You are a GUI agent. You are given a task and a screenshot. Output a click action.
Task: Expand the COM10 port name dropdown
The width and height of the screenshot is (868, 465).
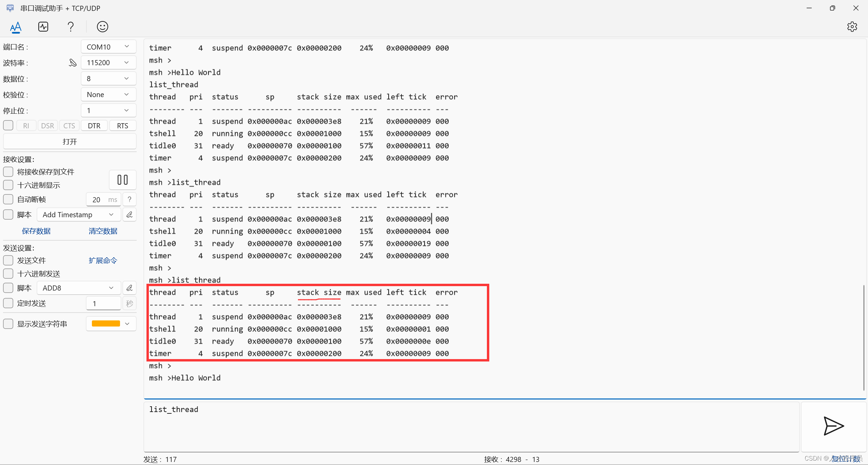coord(108,47)
